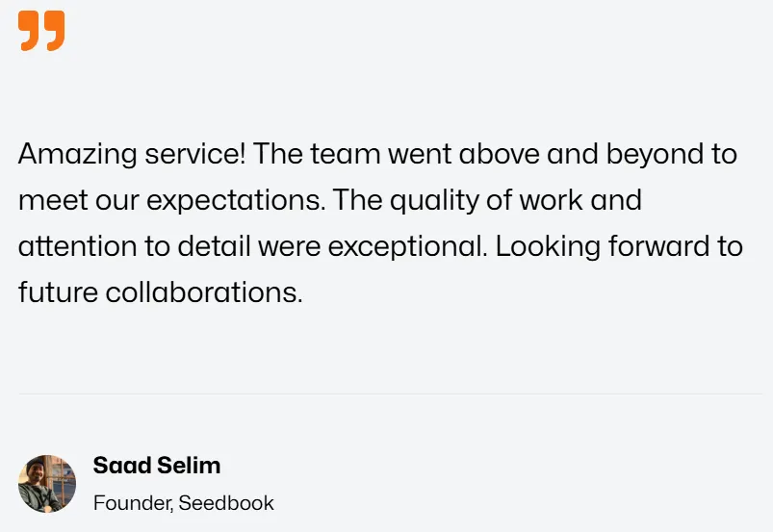Click the horizontal divider line
Image resolution: width=773 pixels, height=532 pixels.
(x=391, y=394)
